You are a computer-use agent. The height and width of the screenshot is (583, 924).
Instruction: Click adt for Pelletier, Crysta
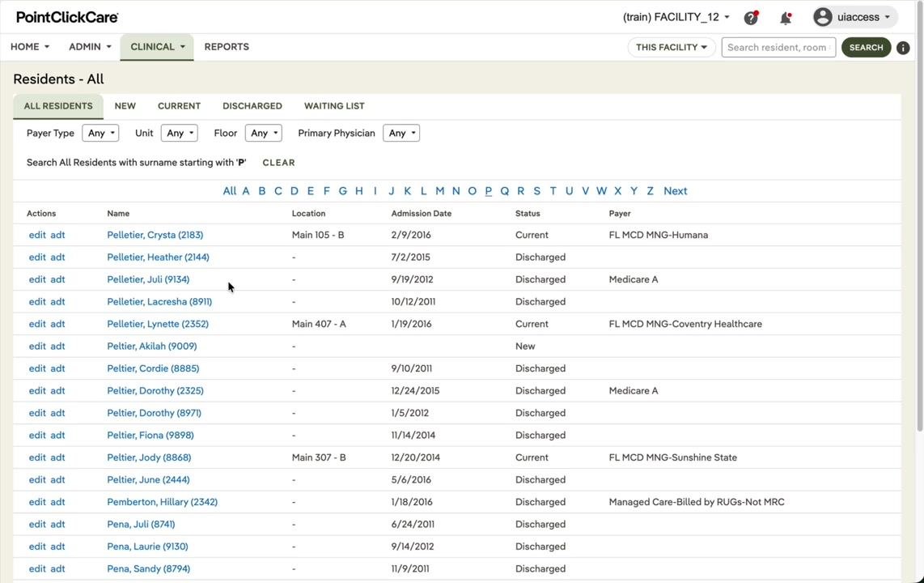click(57, 235)
